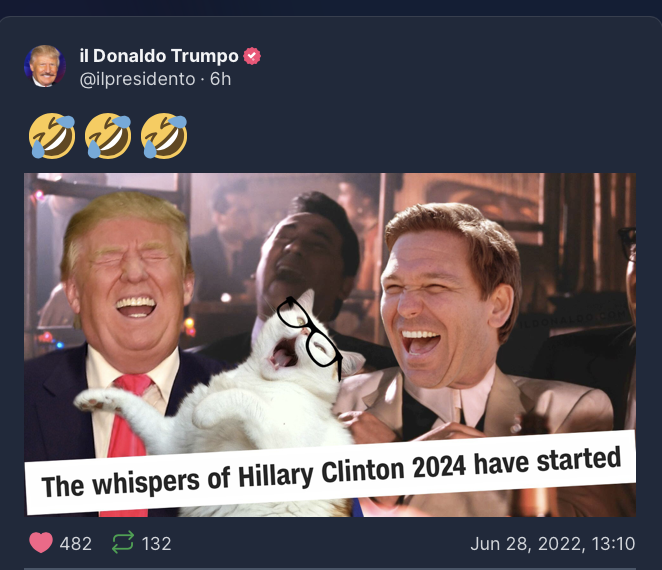Open the Jun 28, 2022 date link
The width and height of the screenshot is (662, 570).
tap(553, 544)
